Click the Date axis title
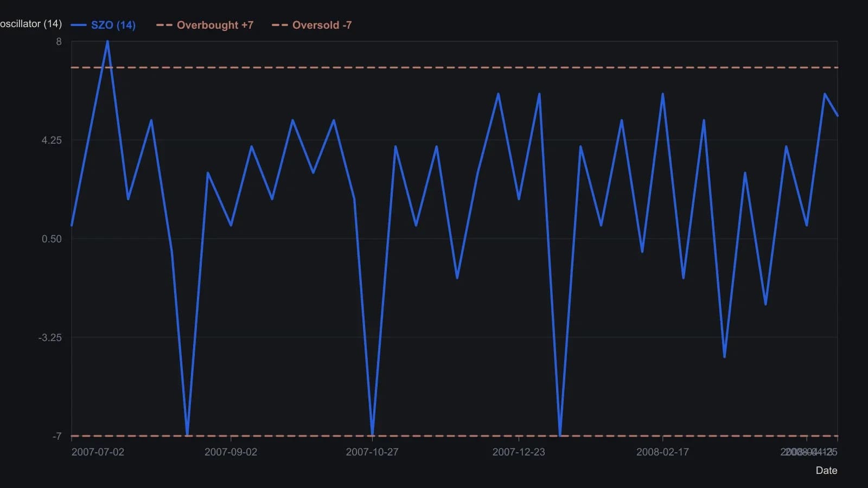868x488 pixels. pos(826,471)
